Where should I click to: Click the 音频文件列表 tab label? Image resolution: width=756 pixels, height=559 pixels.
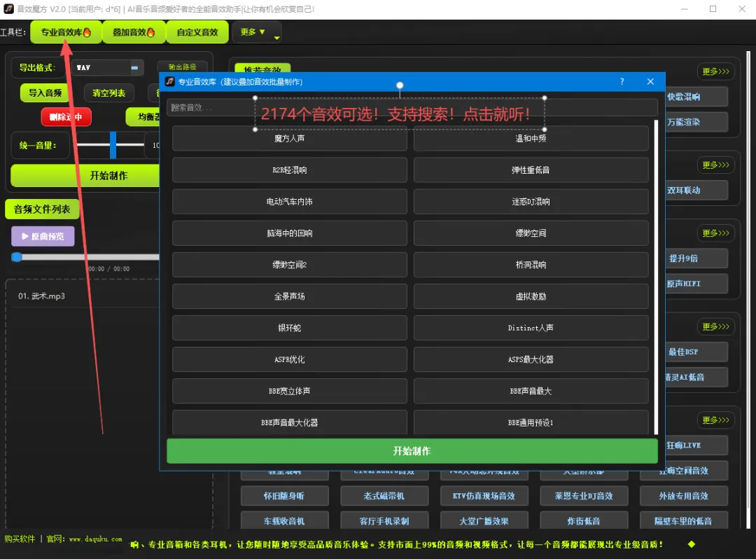(42, 209)
